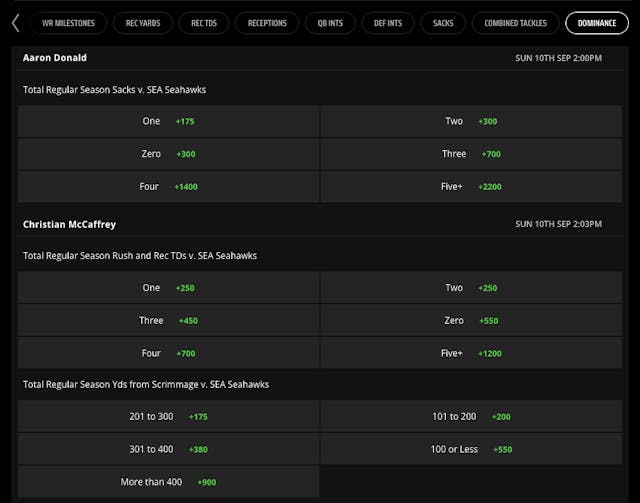The image size is (640, 503).
Task: Select the Sacks tab
Action: click(x=443, y=23)
